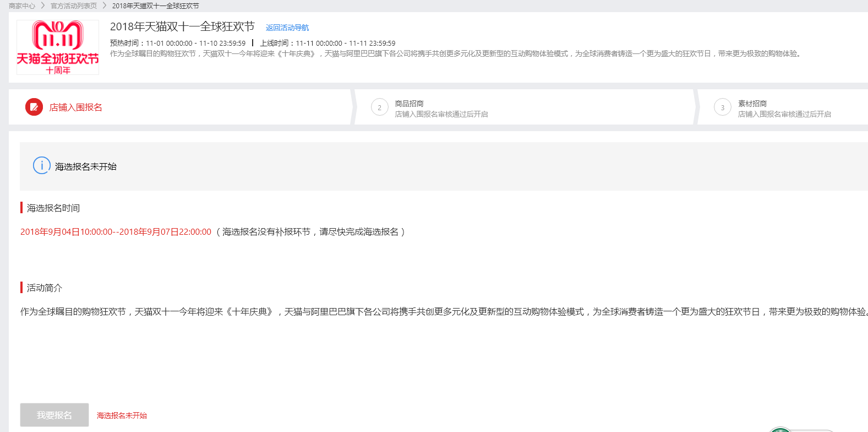Open 官方活动列表页 breadcrumb link

point(74,6)
